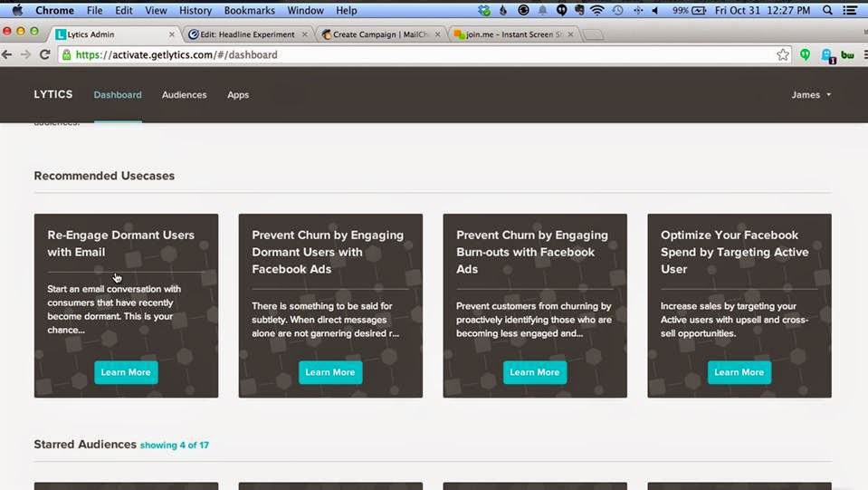Image resolution: width=868 pixels, height=490 pixels.
Task: Learn More about Optimize Your Facebook Spend
Action: (739, 372)
